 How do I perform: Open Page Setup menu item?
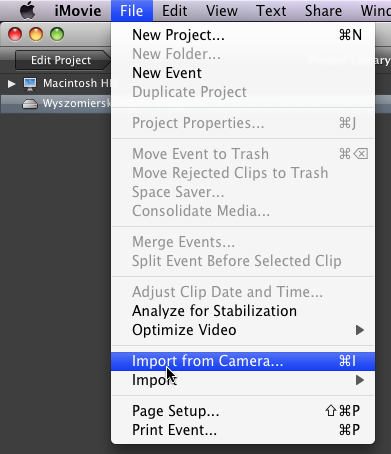[243, 411]
